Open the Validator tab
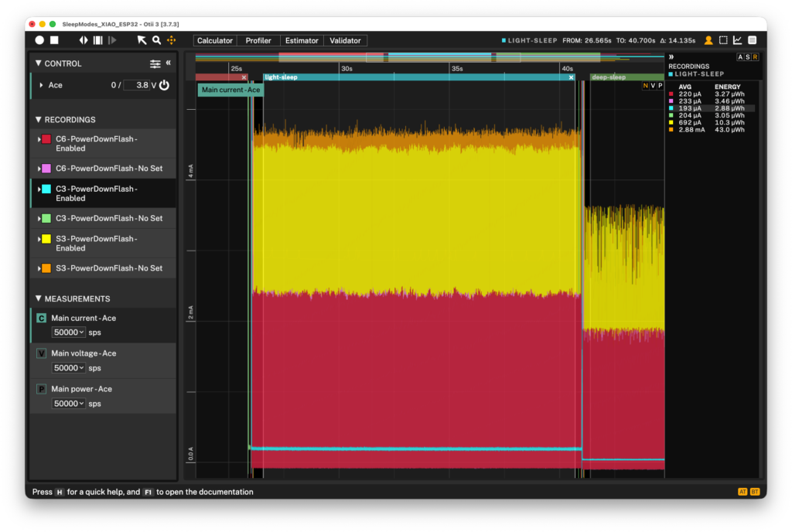Viewport: 792px width, 532px height. pyautogui.click(x=345, y=40)
